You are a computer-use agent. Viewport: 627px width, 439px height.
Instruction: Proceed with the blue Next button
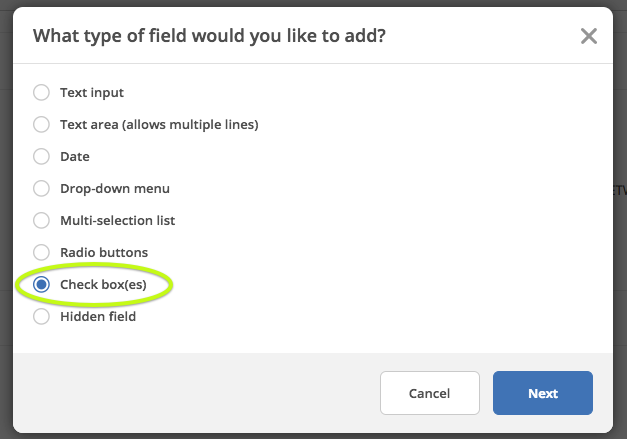pyautogui.click(x=543, y=393)
